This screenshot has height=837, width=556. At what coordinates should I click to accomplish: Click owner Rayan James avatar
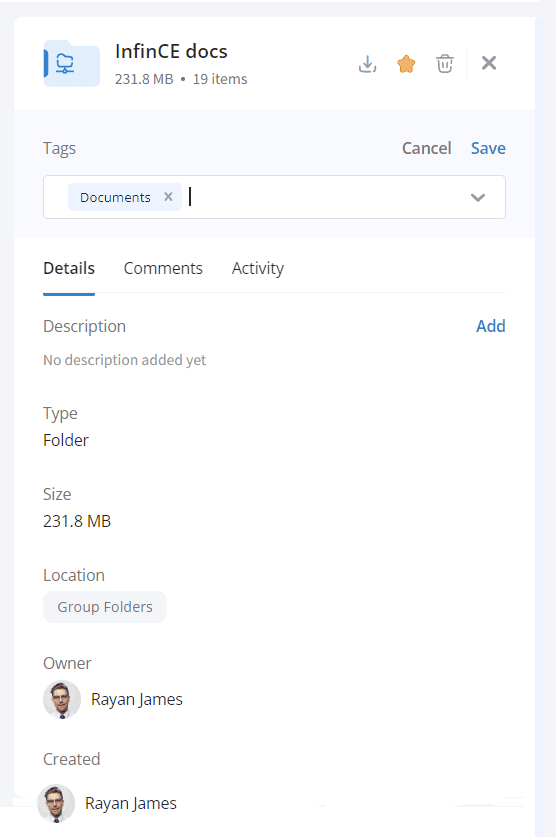click(x=62, y=699)
